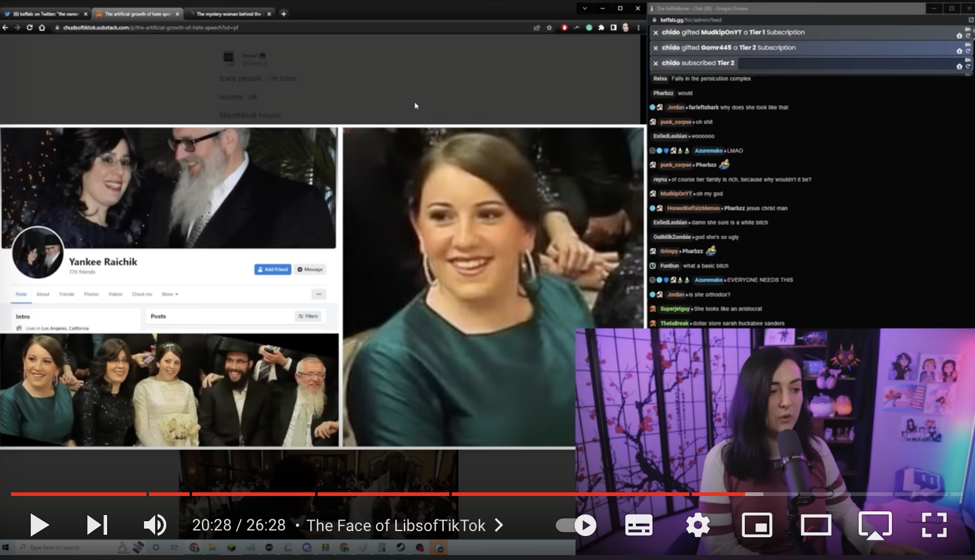
Task: Bookmark the page with star icon
Action: point(549,28)
